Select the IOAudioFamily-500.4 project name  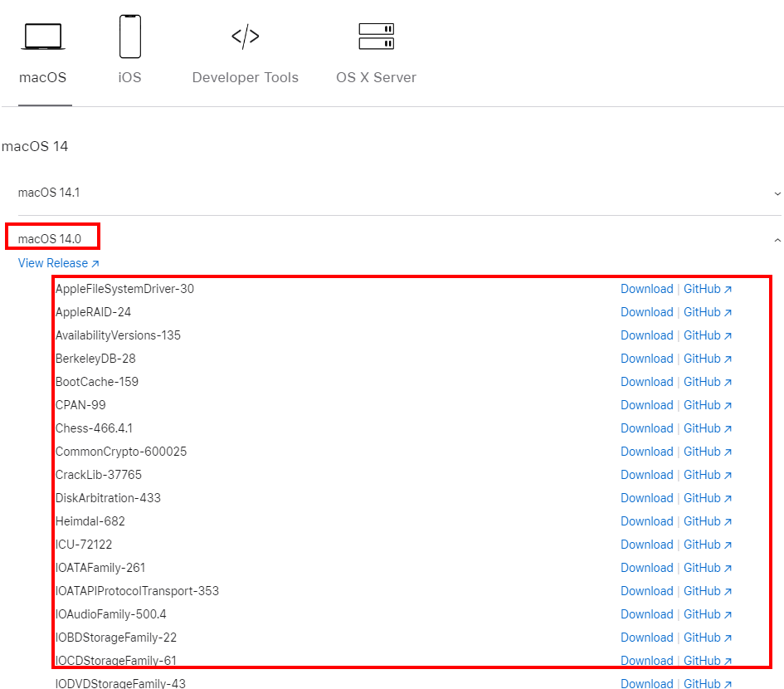pyautogui.click(x=111, y=614)
